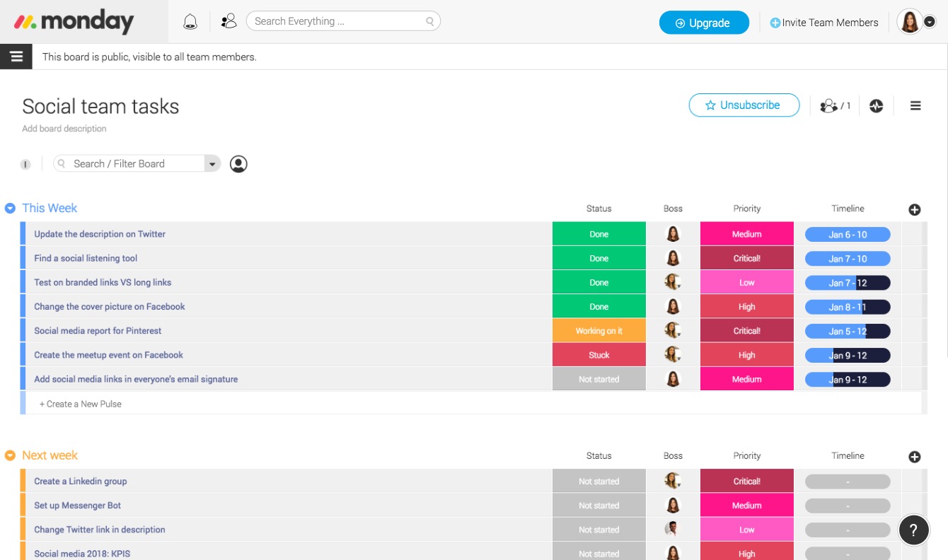948x560 pixels.
Task: Click the Unsubscribe button
Action: 744,105
